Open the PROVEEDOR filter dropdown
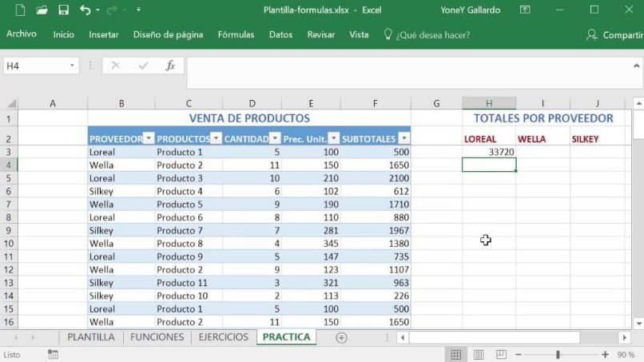 pyautogui.click(x=149, y=138)
